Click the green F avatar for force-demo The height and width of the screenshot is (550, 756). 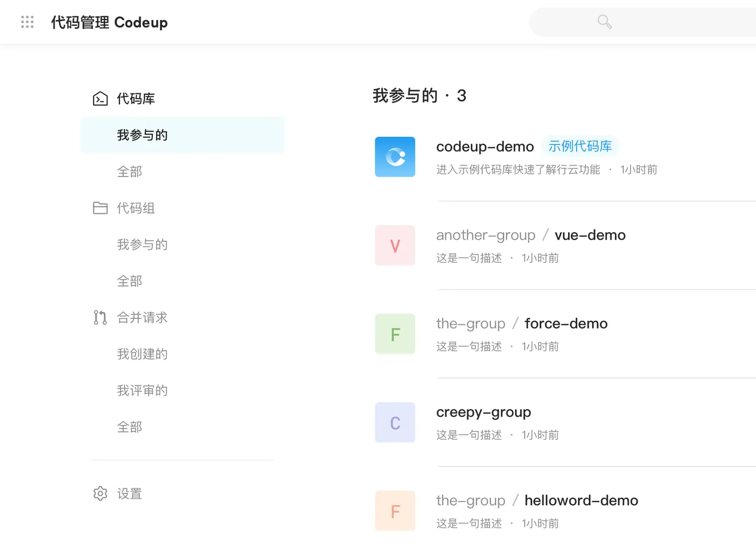[x=395, y=334]
